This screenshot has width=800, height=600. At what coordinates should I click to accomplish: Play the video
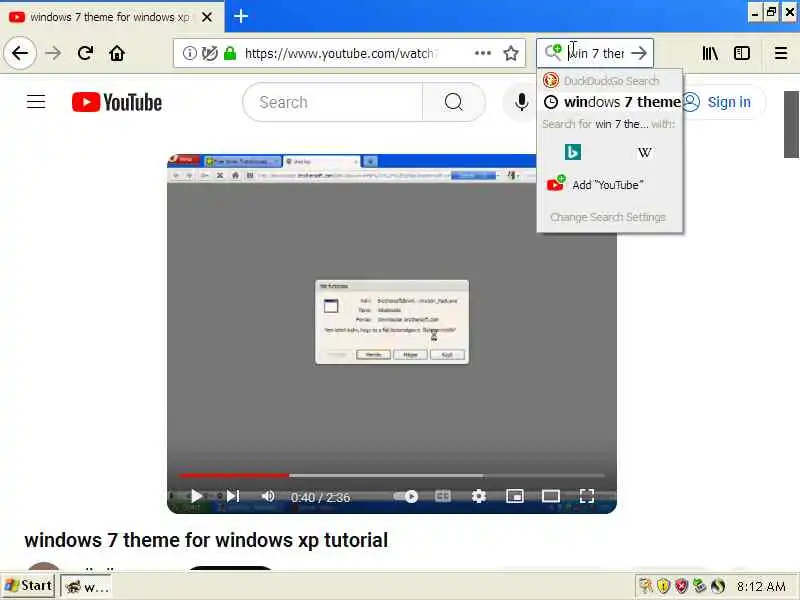196,496
